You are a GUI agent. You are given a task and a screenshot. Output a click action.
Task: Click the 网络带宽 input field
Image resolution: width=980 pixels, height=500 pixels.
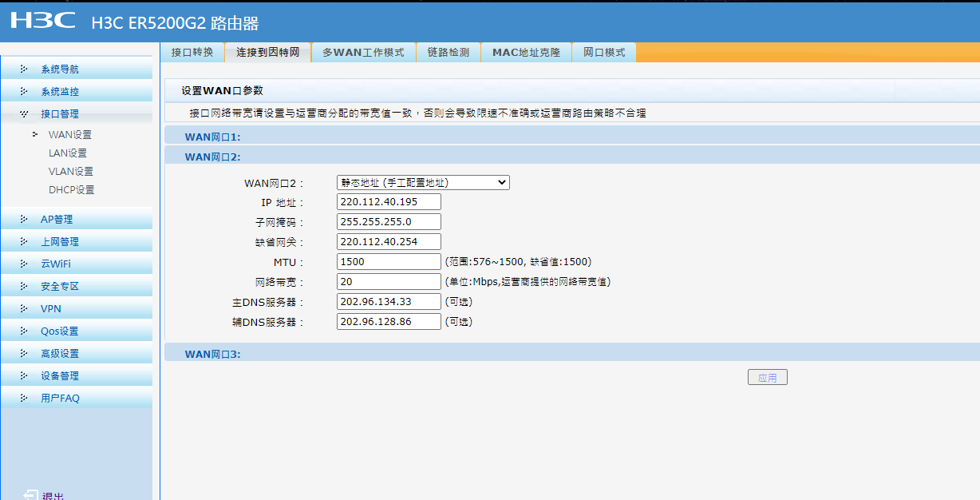(x=389, y=282)
